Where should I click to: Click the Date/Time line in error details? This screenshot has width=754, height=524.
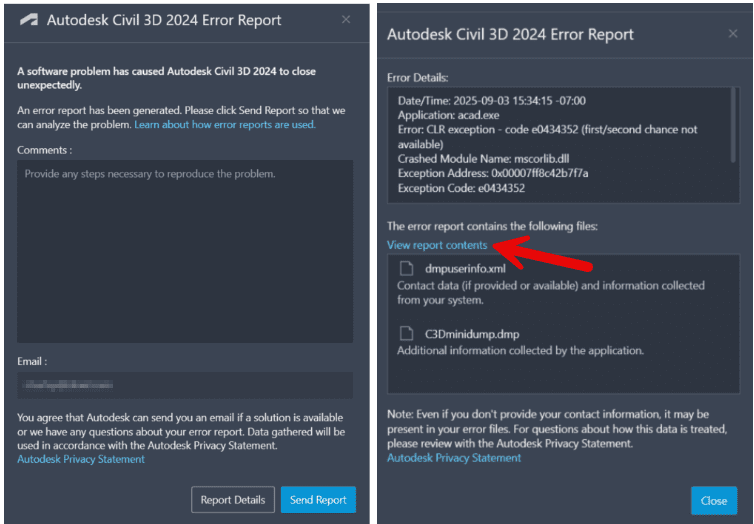click(491, 101)
